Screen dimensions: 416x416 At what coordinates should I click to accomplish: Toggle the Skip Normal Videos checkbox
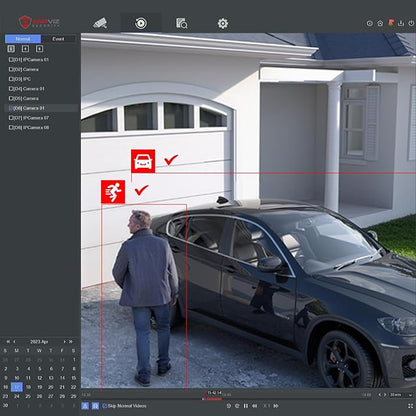104,406
